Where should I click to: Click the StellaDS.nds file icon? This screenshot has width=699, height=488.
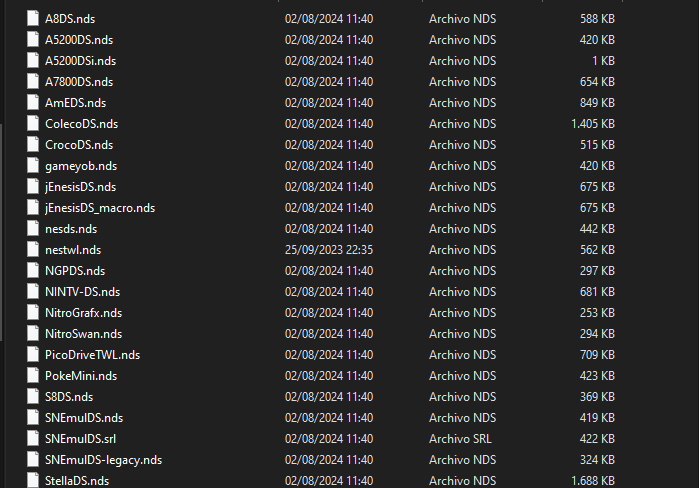coord(33,480)
